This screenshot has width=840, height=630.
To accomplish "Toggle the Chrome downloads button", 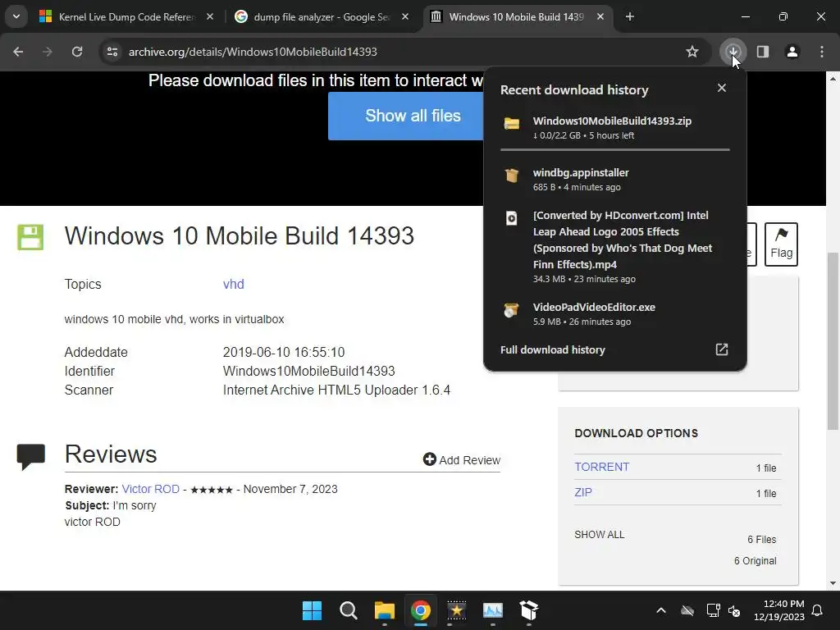I will 733,52.
